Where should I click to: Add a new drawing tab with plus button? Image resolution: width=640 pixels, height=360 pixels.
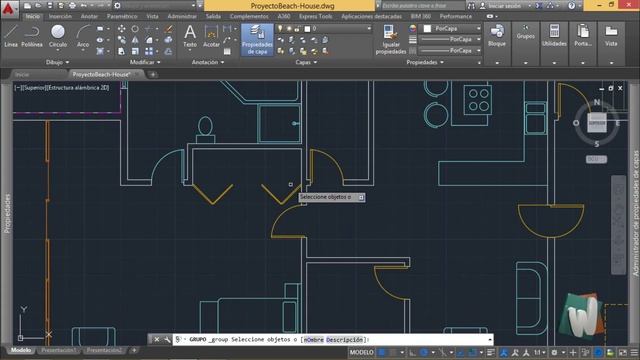tap(153, 75)
